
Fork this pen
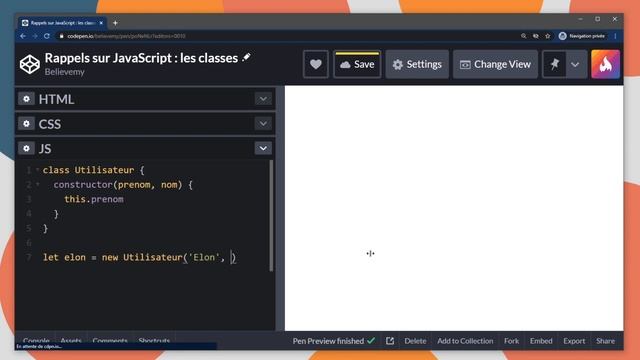point(511,341)
